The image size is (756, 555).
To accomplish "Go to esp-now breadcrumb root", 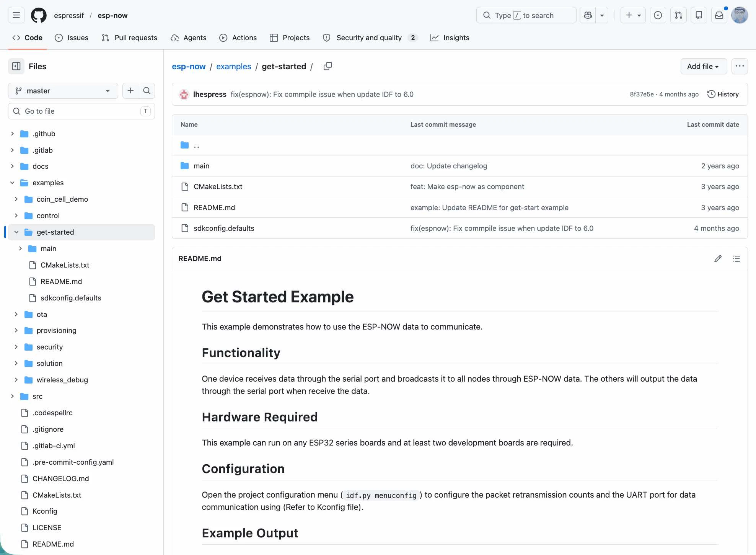I will tap(189, 66).
